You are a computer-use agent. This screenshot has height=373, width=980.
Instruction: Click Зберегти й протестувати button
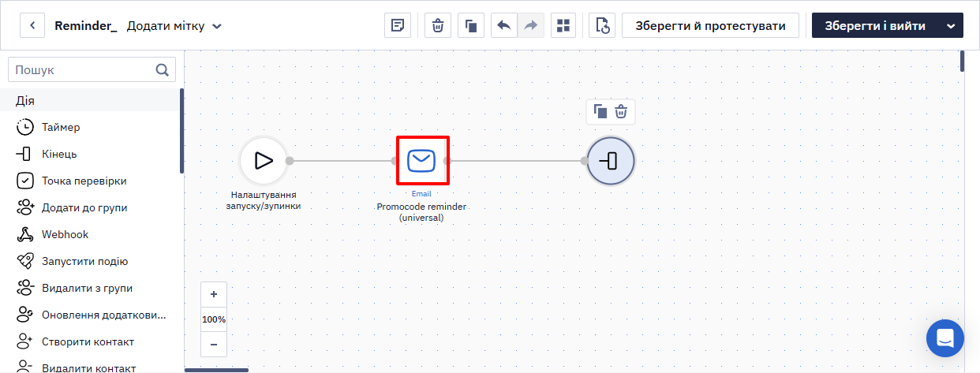tap(710, 25)
